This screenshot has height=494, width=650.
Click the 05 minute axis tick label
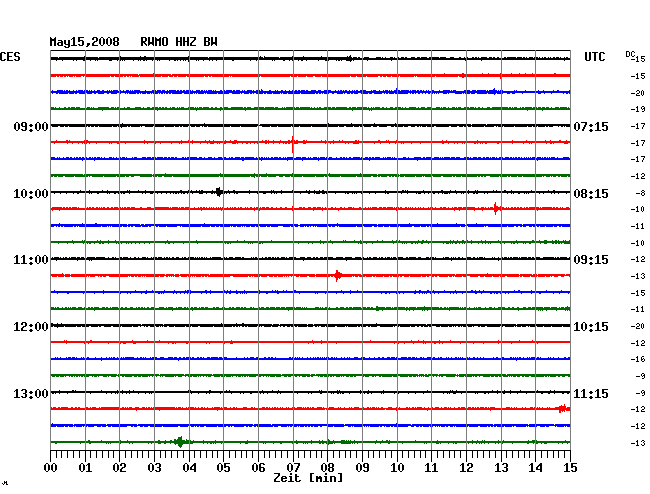coord(223,467)
